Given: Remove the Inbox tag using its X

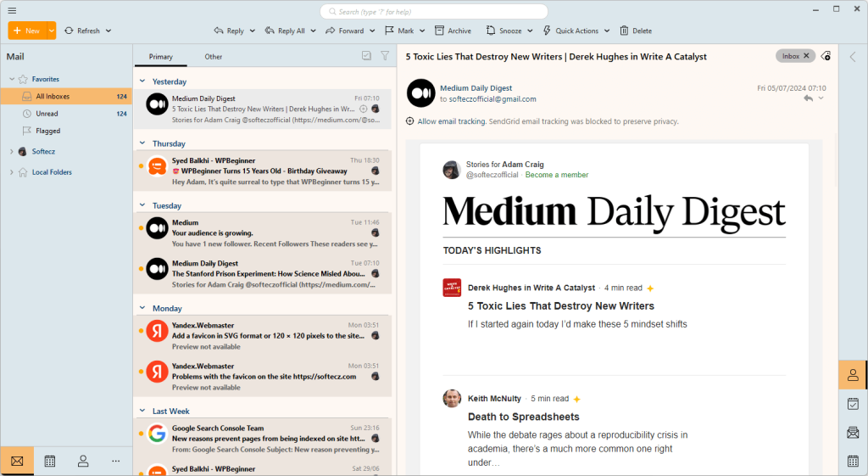Looking at the screenshot, I should (806, 56).
